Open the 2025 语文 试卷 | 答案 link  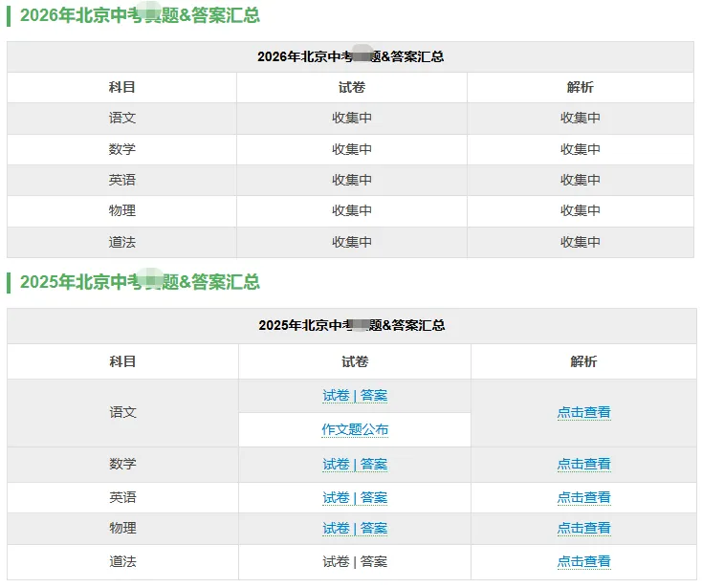coord(355,396)
